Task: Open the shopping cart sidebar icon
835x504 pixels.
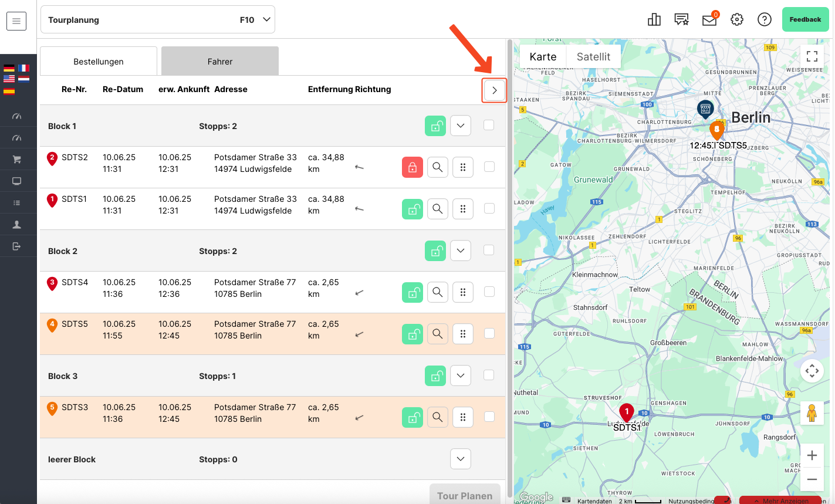Action: click(x=16, y=159)
